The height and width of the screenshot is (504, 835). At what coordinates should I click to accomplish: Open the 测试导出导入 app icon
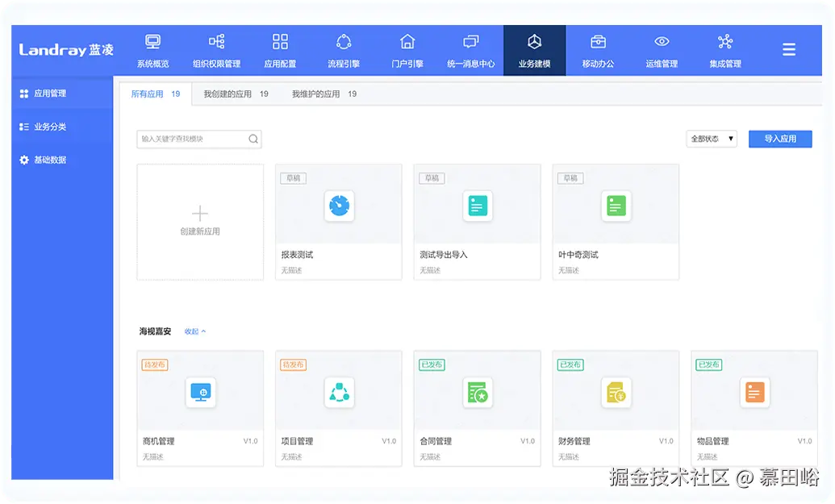click(x=478, y=206)
